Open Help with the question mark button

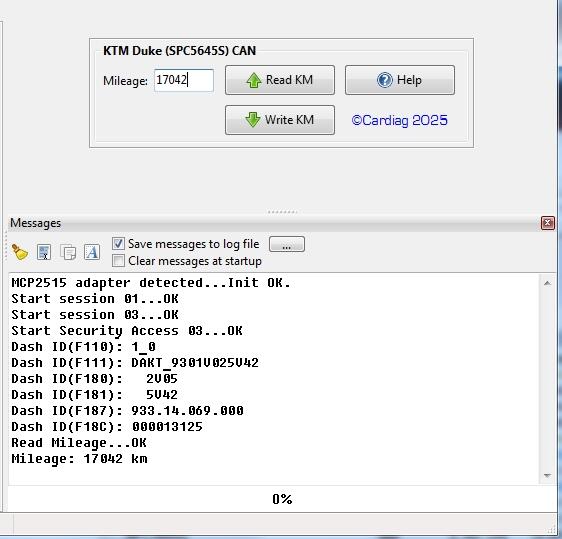(x=400, y=80)
